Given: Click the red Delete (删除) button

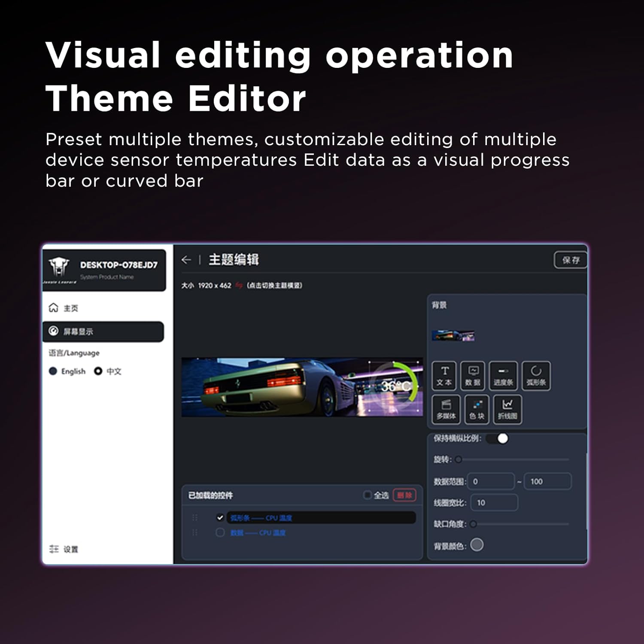Looking at the screenshot, I should [x=404, y=495].
